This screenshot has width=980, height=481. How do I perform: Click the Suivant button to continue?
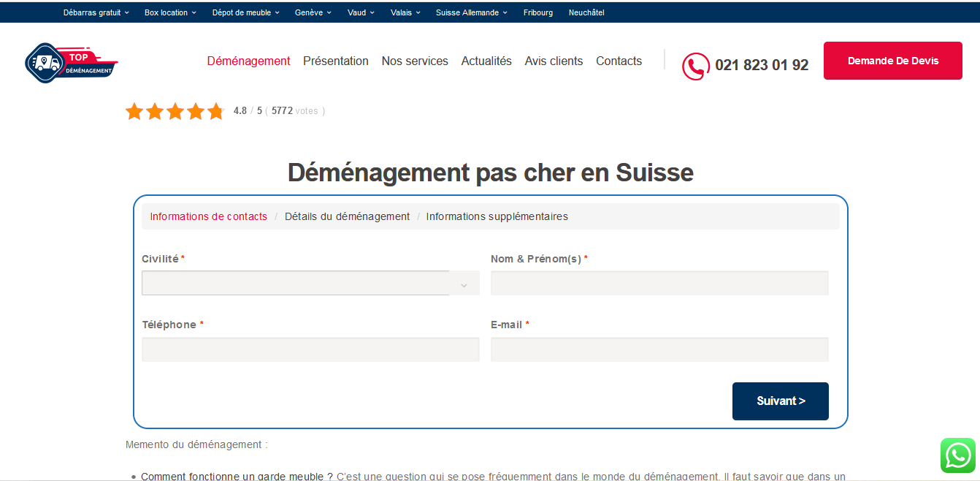(x=781, y=401)
